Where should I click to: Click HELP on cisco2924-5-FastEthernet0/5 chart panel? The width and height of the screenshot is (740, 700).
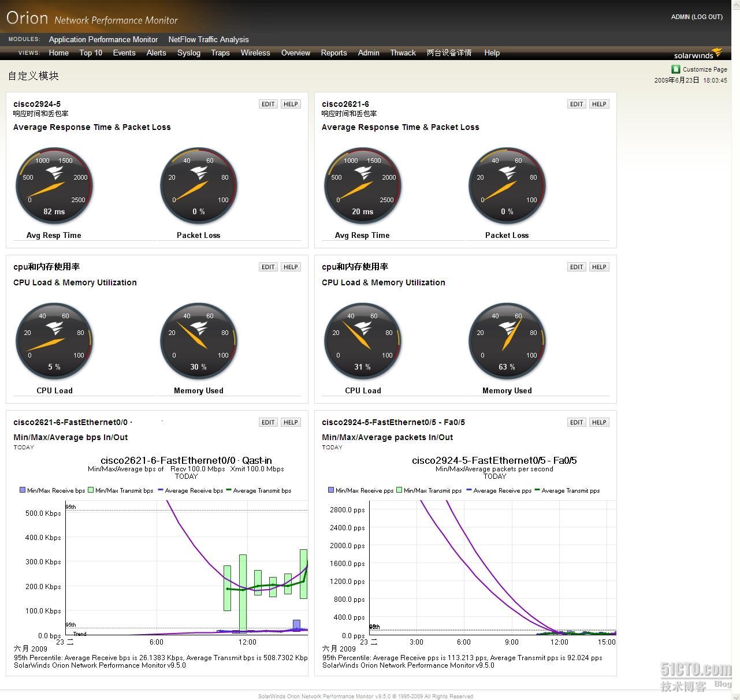599,422
